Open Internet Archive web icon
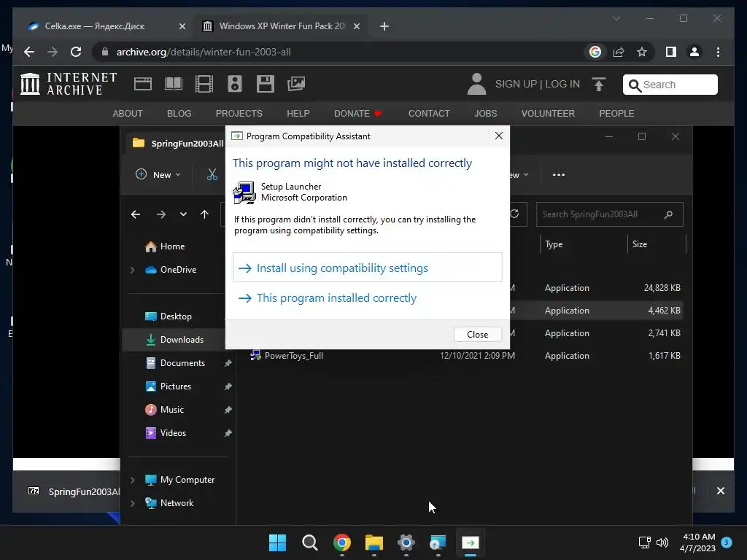This screenshot has width=747, height=560. coord(142,84)
